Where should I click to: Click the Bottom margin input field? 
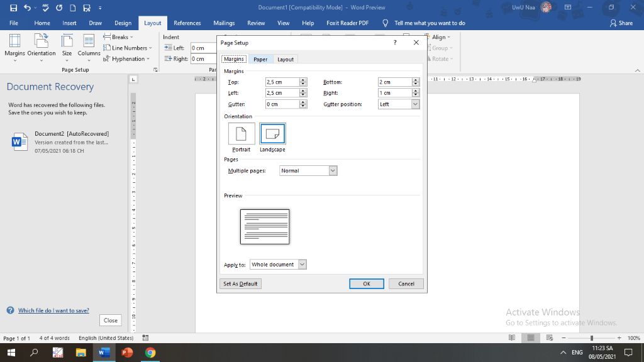coord(395,82)
